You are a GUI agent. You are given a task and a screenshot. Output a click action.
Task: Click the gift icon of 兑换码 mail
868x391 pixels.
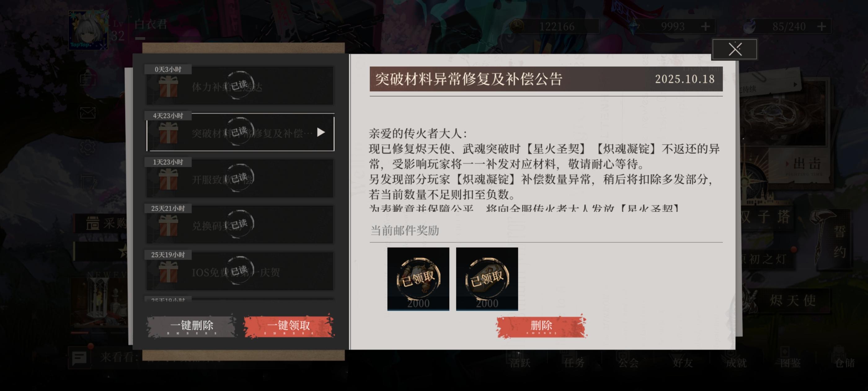tap(168, 225)
